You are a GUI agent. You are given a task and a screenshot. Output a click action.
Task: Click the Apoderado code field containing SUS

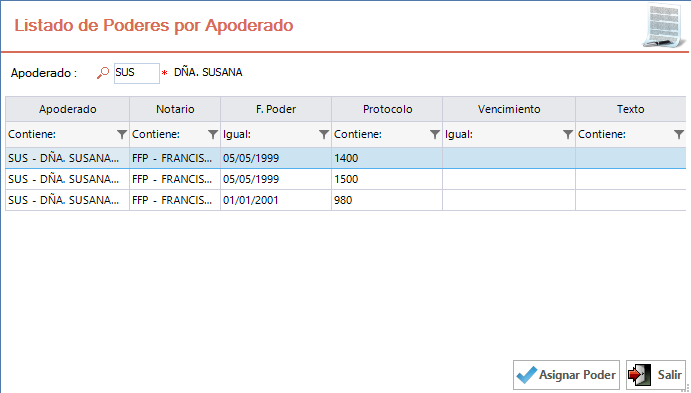click(x=137, y=73)
